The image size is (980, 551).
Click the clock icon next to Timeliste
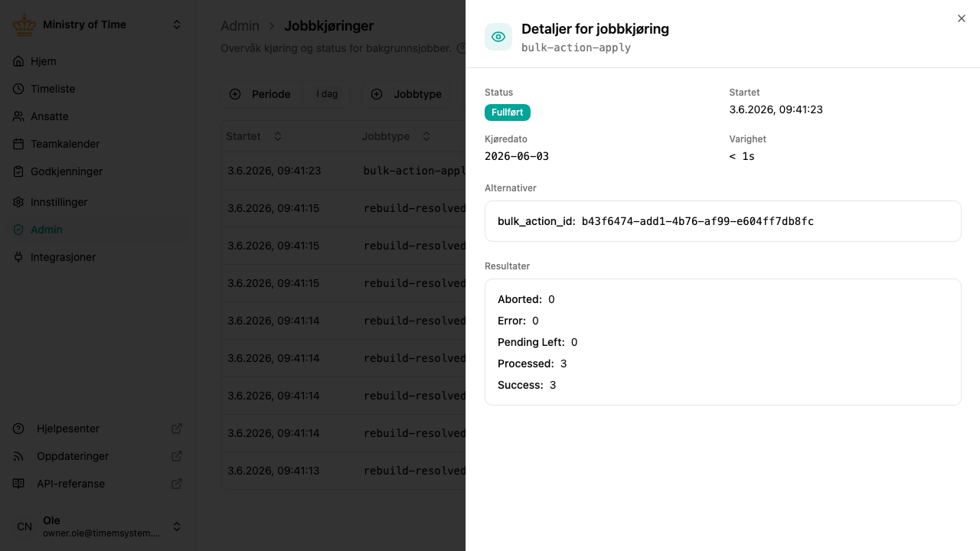click(x=18, y=89)
